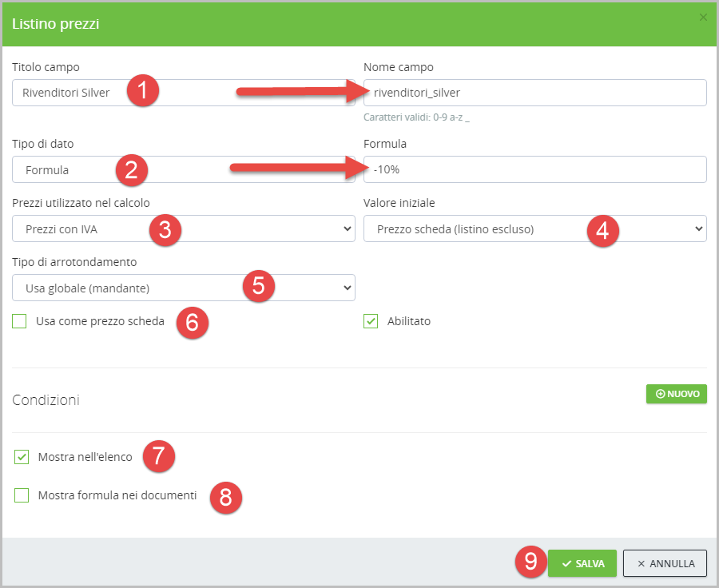
Task: Toggle the Mostra nell'elenco checkbox
Action: [22, 457]
